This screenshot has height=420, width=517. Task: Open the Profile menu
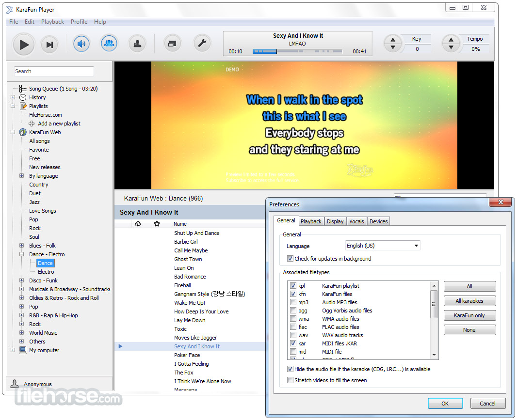click(x=79, y=22)
